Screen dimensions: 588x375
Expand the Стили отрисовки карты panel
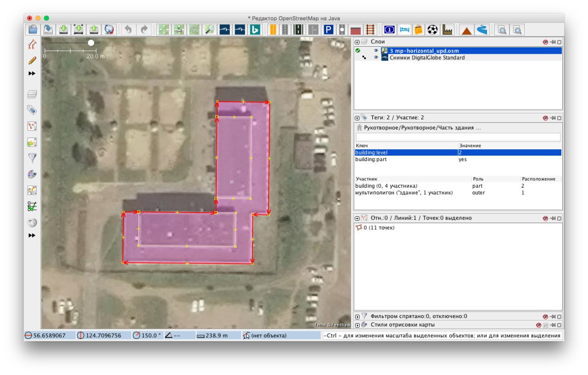tap(357, 325)
